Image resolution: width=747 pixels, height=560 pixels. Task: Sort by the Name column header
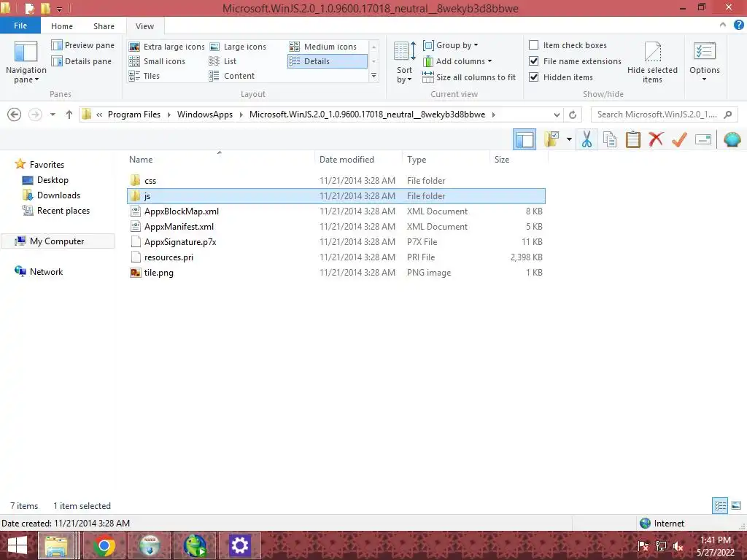(220, 160)
